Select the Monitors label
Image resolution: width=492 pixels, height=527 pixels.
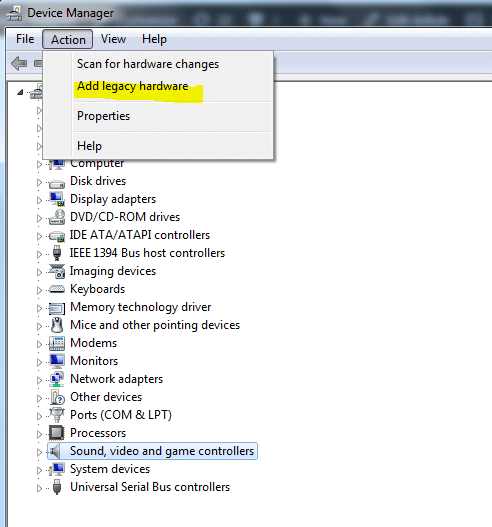click(94, 361)
